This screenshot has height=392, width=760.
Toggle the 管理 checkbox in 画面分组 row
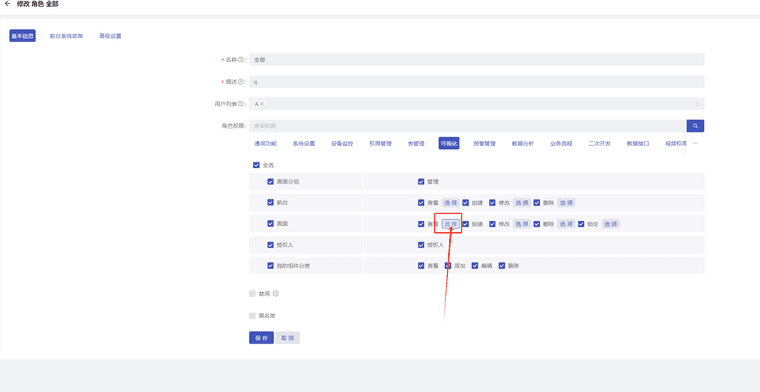pyautogui.click(x=421, y=182)
